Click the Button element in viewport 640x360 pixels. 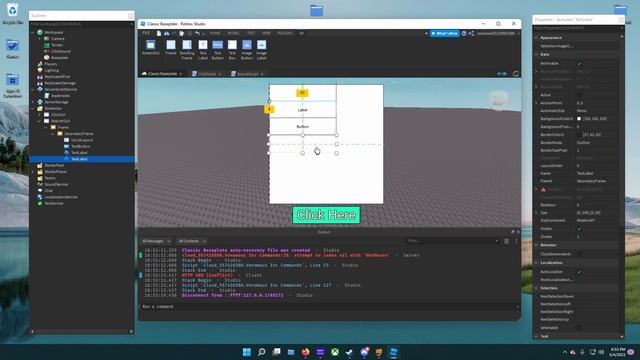pos(302,127)
